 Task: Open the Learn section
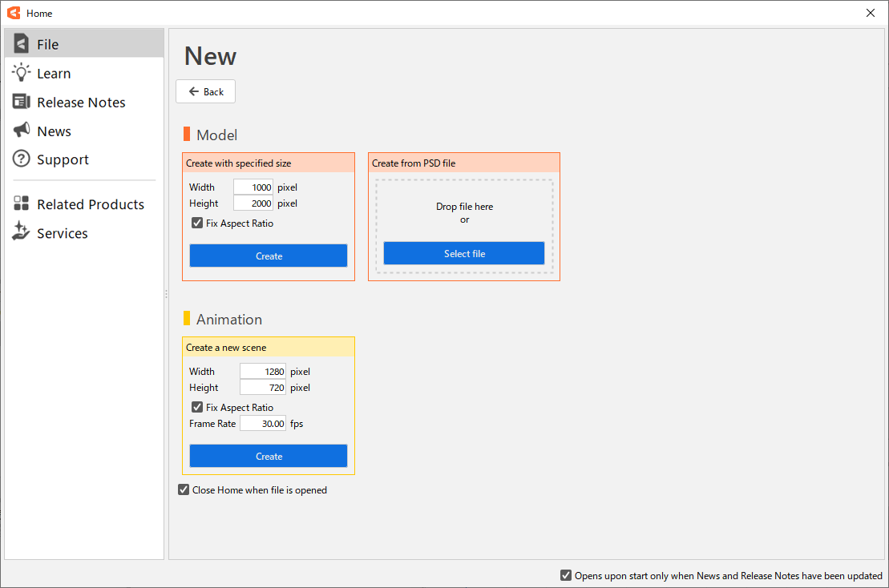(x=54, y=74)
